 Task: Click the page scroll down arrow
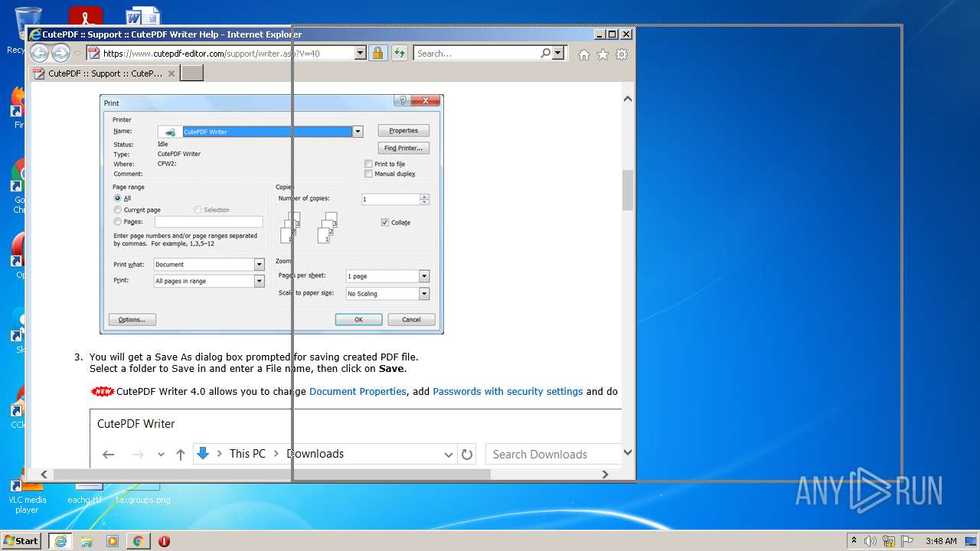pos(628,452)
